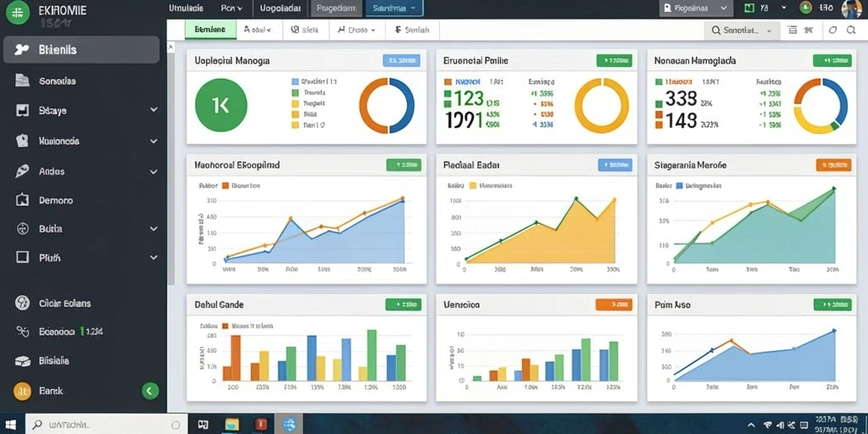Open Ciłair Eolans in the sidebar
The image size is (868, 434).
tap(64, 303)
